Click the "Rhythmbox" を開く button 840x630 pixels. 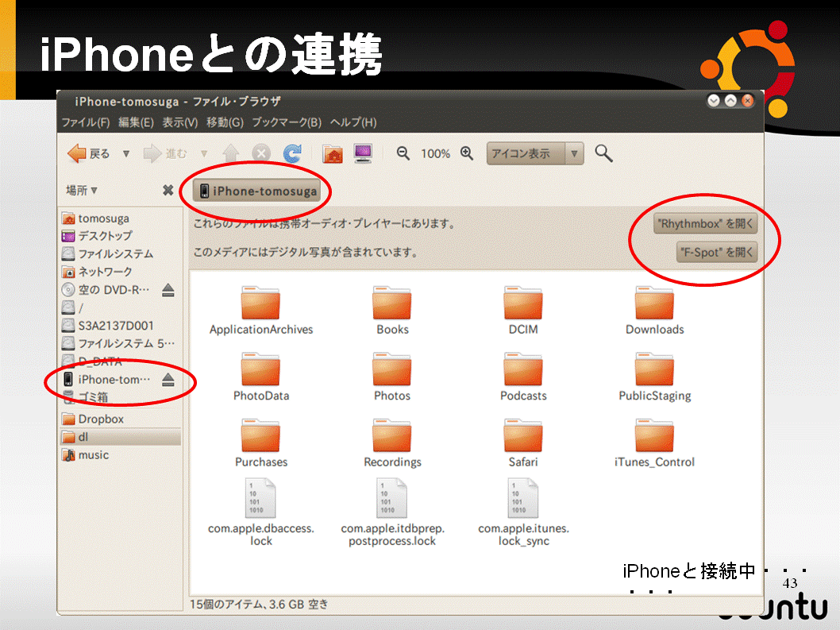(705, 224)
